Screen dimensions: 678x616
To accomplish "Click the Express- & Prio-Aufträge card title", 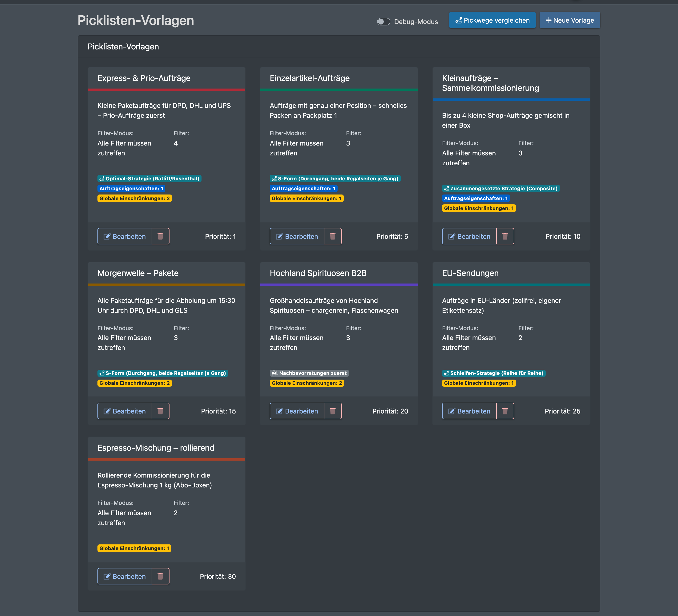I will coord(144,78).
